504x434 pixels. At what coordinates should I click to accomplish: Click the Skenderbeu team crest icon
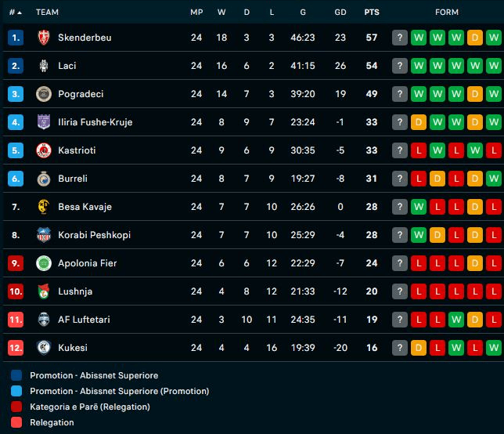coord(44,38)
